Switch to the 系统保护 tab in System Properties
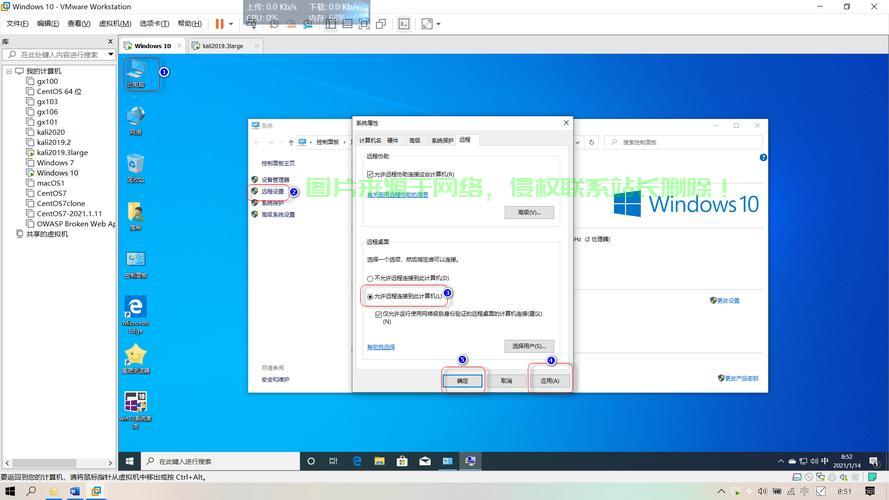This screenshot has height=500, width=889. coord(442,140)
